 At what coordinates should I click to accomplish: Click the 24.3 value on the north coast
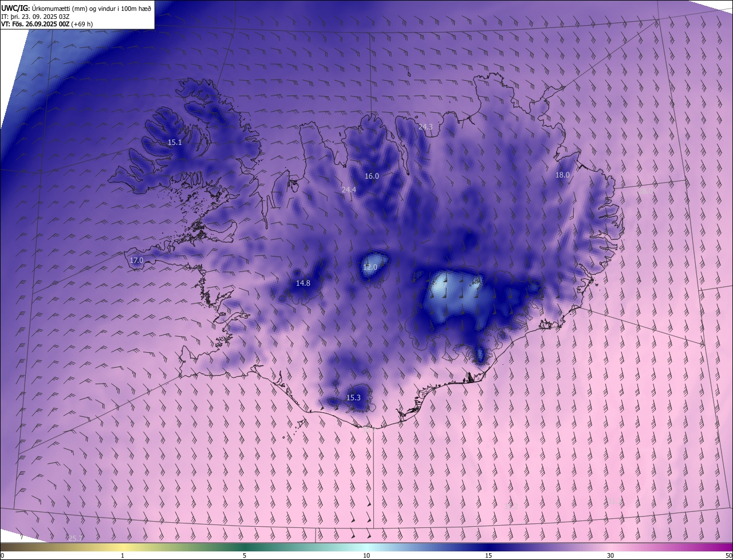[x=425, y=127]
